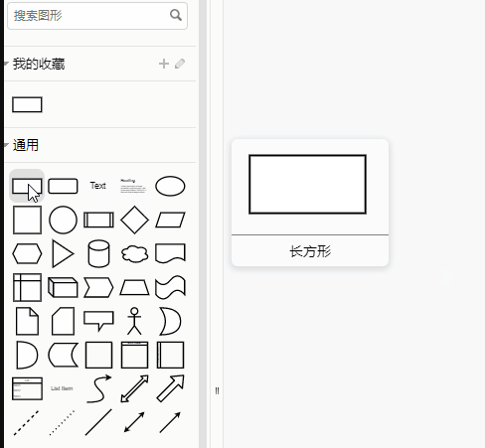Click the plus icon beside 我的收藏
The width and height of the screenshot is (485, 448).
164,64
